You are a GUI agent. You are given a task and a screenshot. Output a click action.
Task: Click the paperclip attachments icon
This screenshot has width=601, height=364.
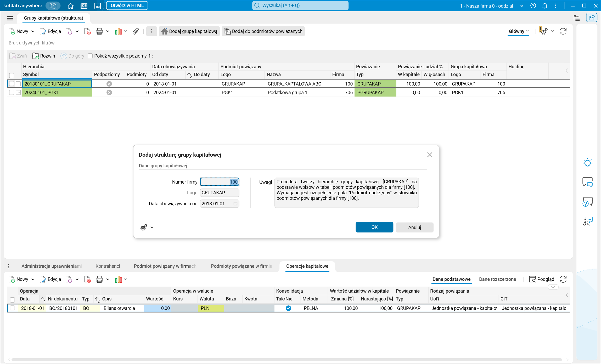[x=135, y=31]
